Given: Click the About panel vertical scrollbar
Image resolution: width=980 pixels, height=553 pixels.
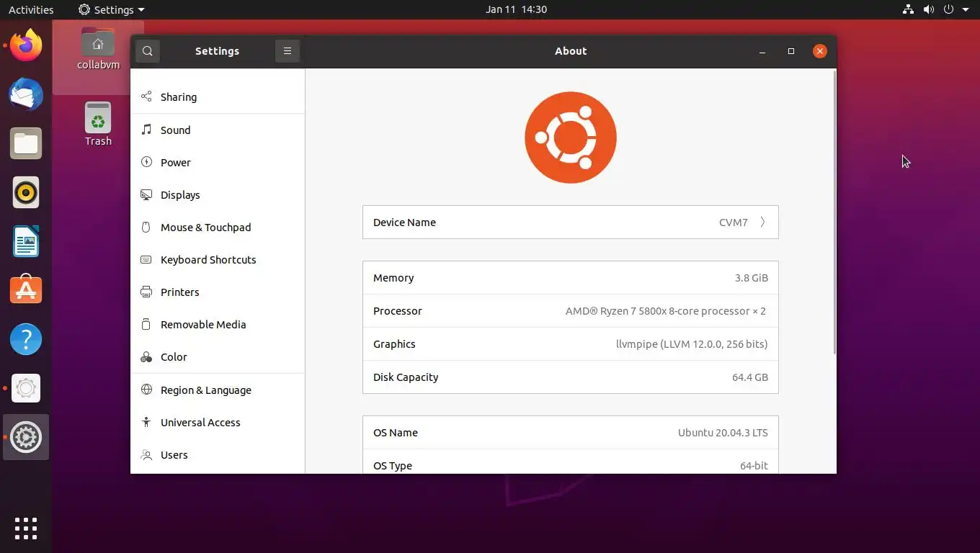Looking at the screenshot, I should 834,212.
